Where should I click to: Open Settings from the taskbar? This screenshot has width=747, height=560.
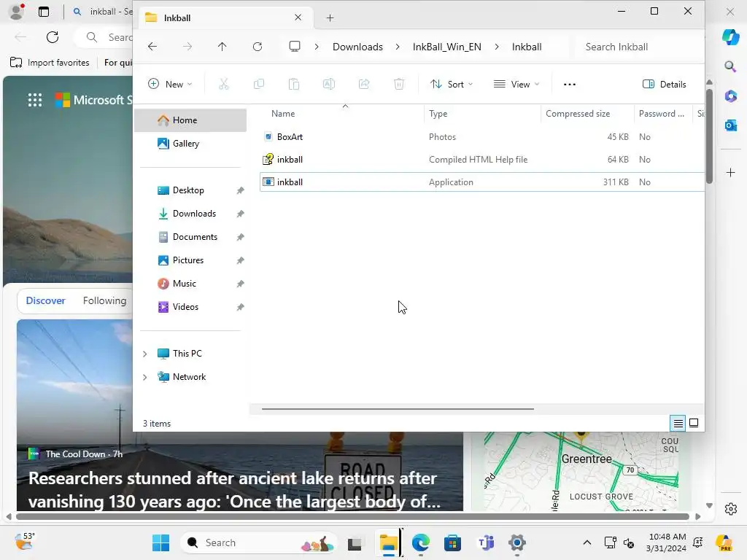coord(517,542)
